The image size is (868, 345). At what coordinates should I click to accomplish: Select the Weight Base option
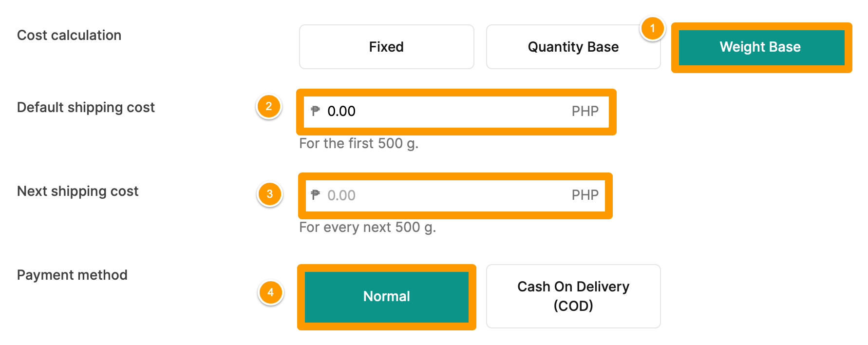point(761,47)
